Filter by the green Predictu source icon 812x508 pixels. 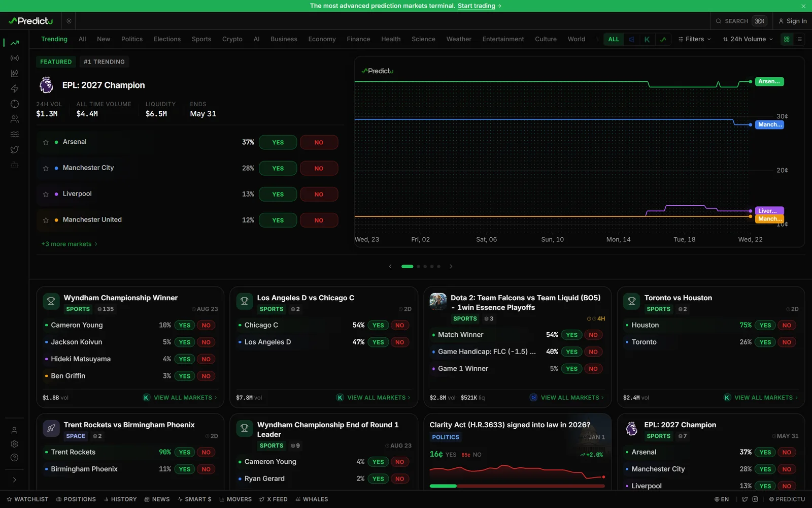click(663, 39)
